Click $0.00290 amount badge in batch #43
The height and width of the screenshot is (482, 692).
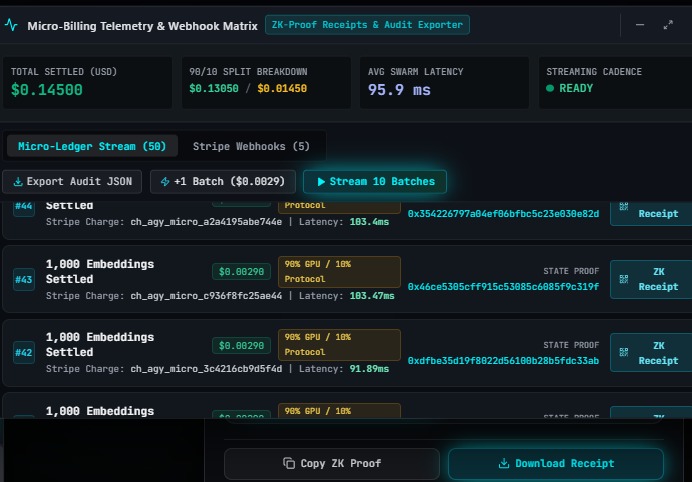(241, 271)
